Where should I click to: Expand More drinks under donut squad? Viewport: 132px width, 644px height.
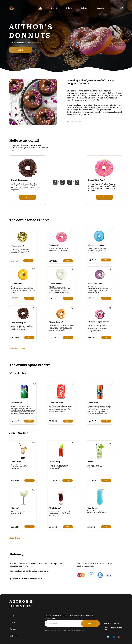(x=17, y=348)
